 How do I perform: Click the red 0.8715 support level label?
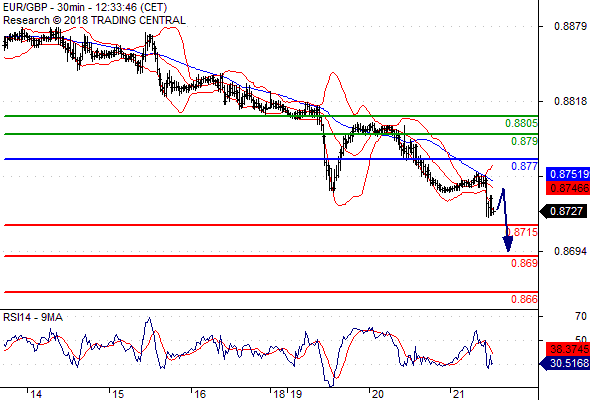coord(523,232)
